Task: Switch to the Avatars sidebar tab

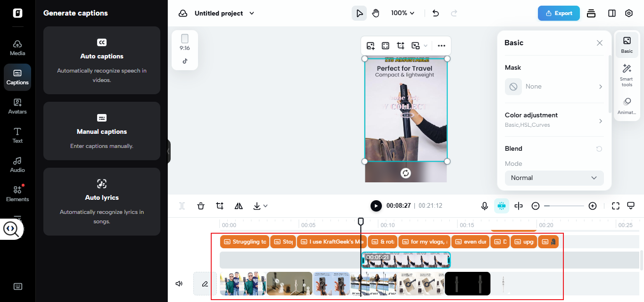Action: click(17, 106)
